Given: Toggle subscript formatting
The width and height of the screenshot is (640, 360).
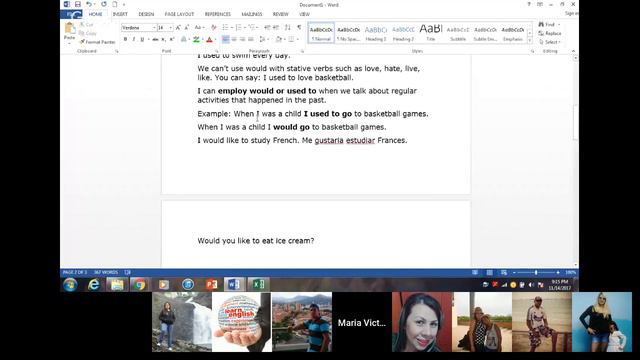Looking at the screenshot, I should (163, 39).
